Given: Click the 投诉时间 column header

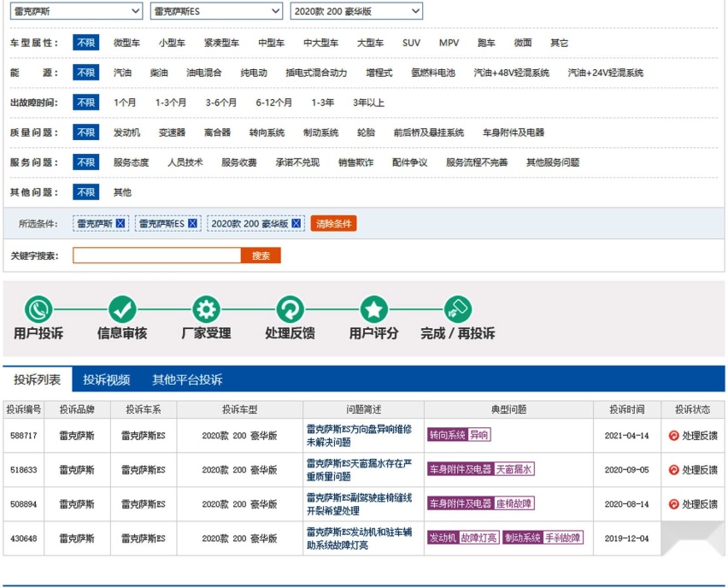Looking at the screenshot, I should (627, 409).
